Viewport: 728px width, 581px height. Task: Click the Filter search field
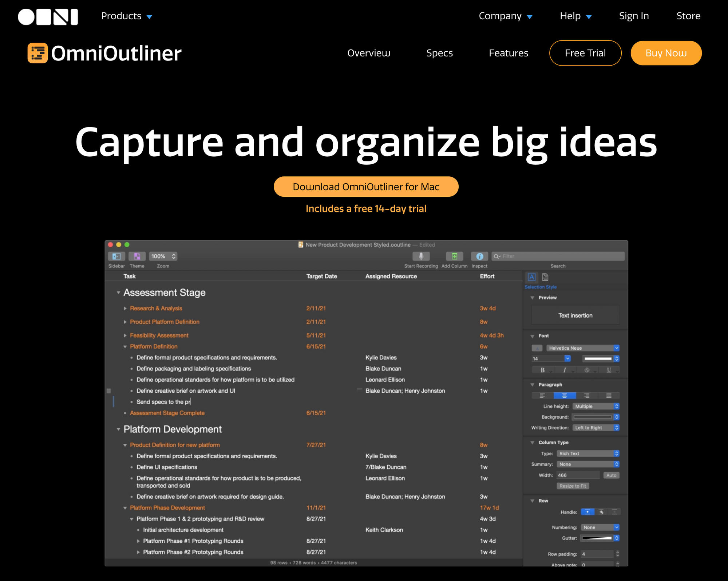point(558,256)
